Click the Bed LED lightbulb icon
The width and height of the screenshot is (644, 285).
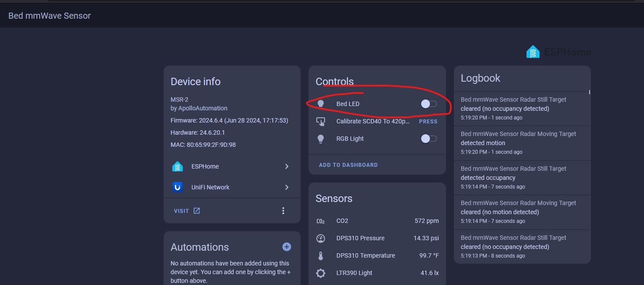(x=321, y=104)
